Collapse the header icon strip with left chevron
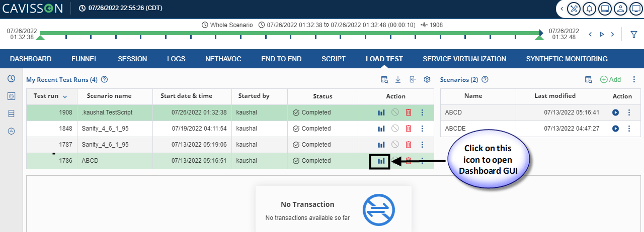The image size is (644, 232). pyautogui.click(x=561, y=9)
